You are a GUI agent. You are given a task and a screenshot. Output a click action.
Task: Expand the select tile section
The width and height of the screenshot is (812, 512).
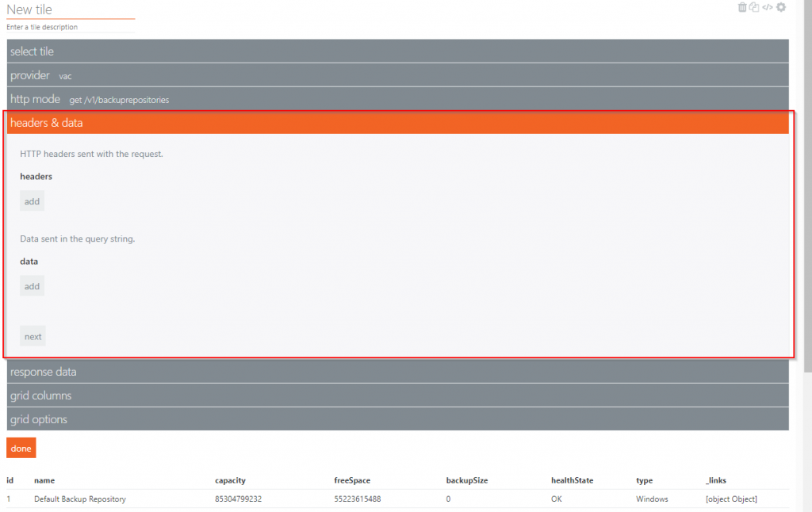coord(397,52)
